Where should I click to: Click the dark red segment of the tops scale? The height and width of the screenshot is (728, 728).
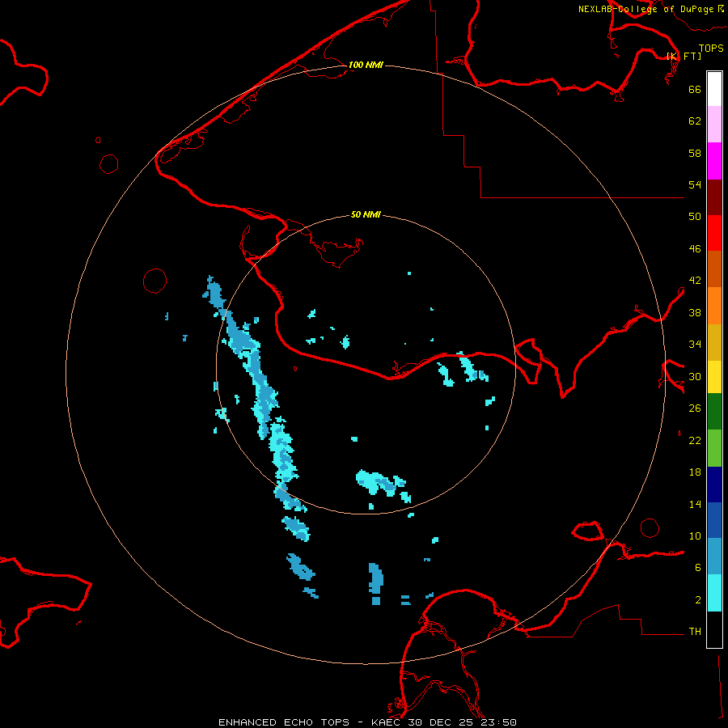click(x=714, y=197)
